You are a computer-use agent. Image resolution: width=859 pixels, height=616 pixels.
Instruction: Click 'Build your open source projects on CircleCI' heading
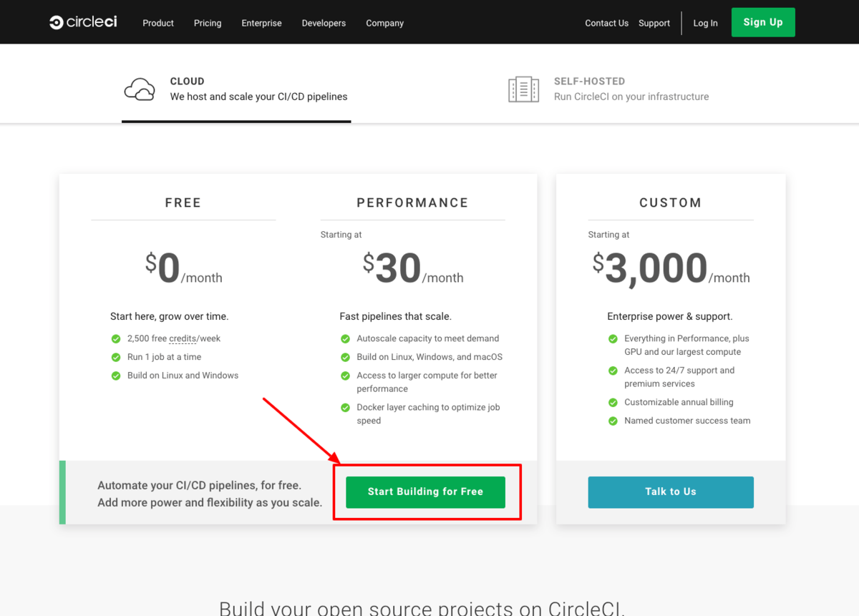tap(422, 609)
